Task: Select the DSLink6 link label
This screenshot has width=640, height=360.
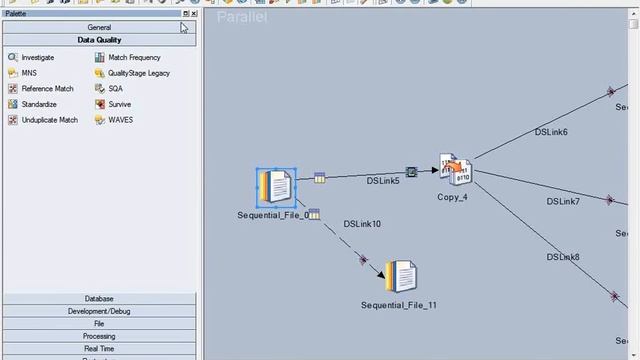Action: click(551, 132)
